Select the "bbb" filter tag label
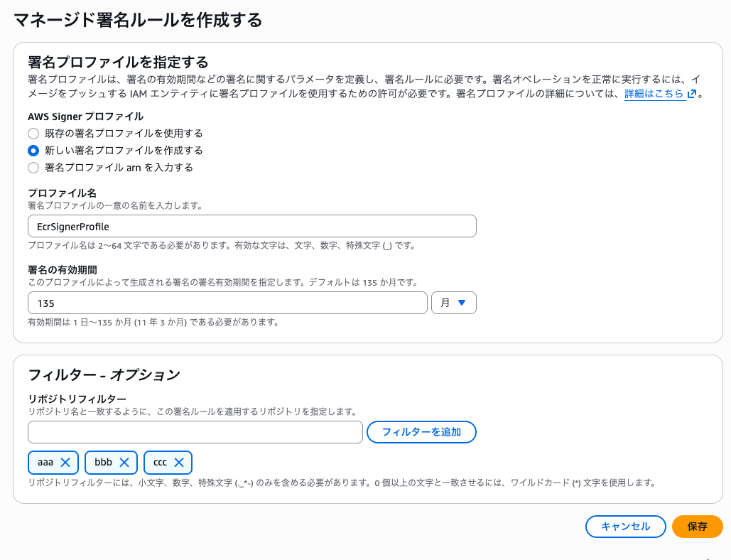 [x=102, y=462]
